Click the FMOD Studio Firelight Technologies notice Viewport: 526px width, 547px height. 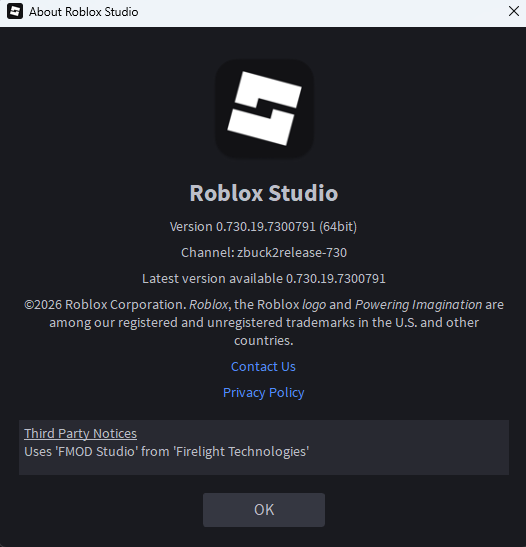(x=166, y=451)
